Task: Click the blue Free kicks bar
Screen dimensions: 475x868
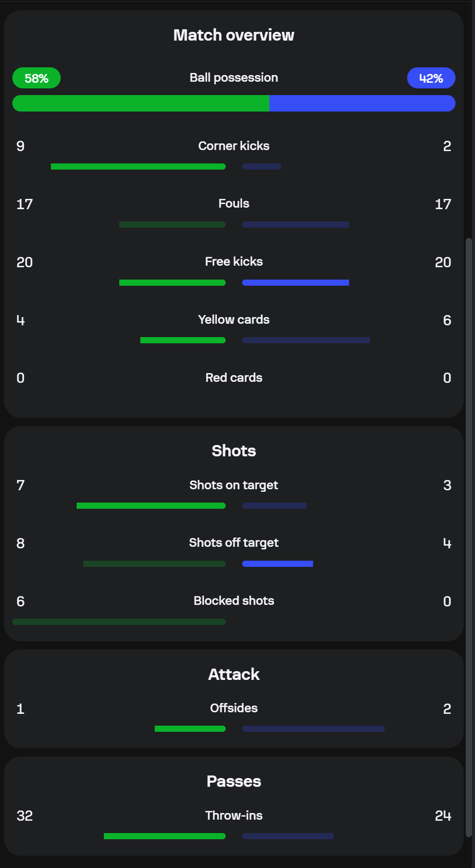Action: coord(295,283)
